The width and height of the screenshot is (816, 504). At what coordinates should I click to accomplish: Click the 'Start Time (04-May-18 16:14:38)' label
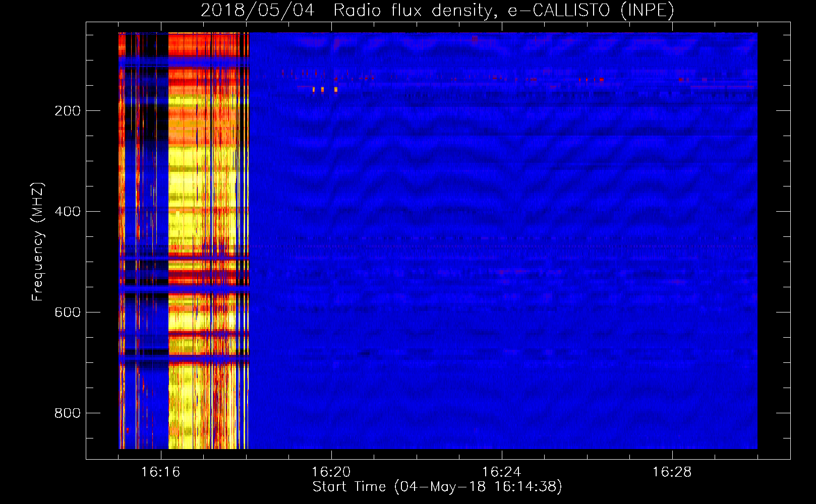437,486
